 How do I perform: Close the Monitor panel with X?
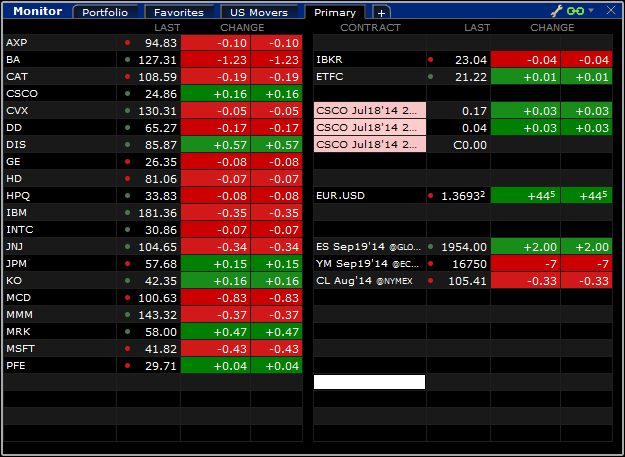(x=611, y=10)
